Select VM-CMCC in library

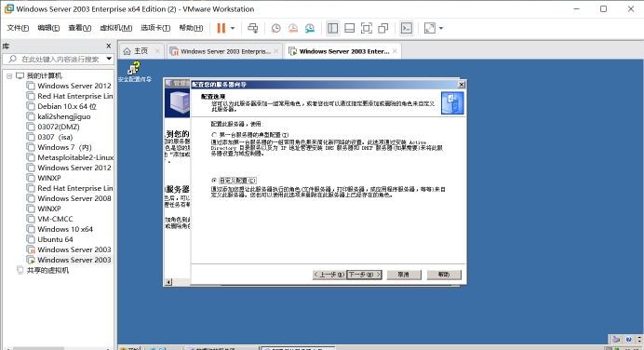[55, 219]
